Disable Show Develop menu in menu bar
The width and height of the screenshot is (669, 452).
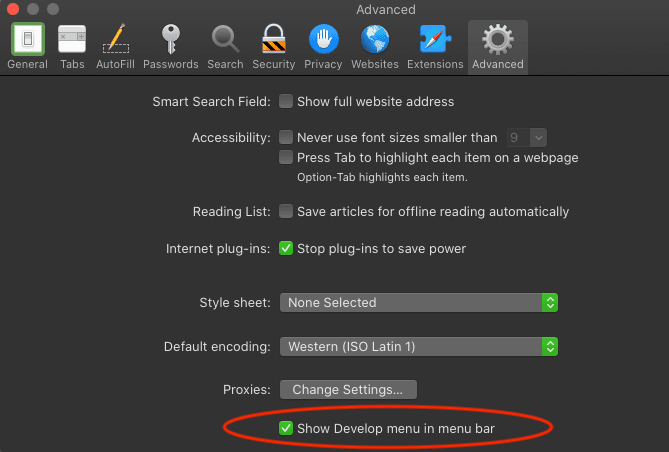[286, 429]
